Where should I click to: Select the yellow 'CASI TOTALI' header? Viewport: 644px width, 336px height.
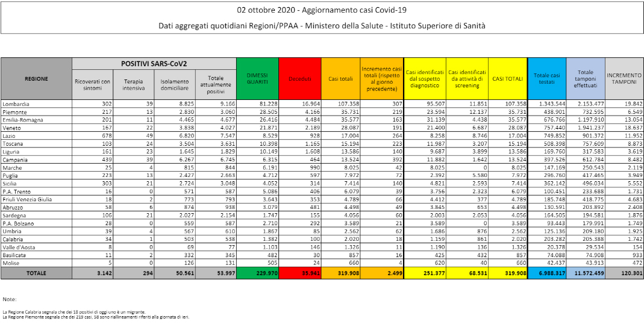coord(508,78)
